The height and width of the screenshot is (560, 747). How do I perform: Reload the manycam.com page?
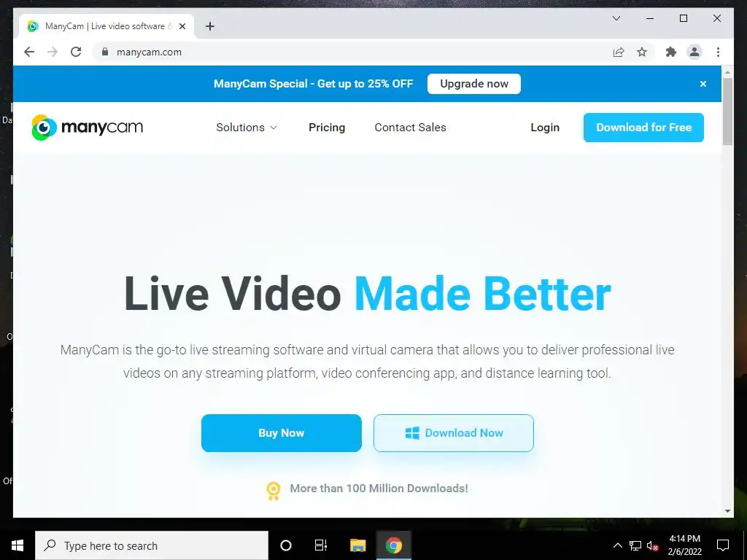coord(76,52)
